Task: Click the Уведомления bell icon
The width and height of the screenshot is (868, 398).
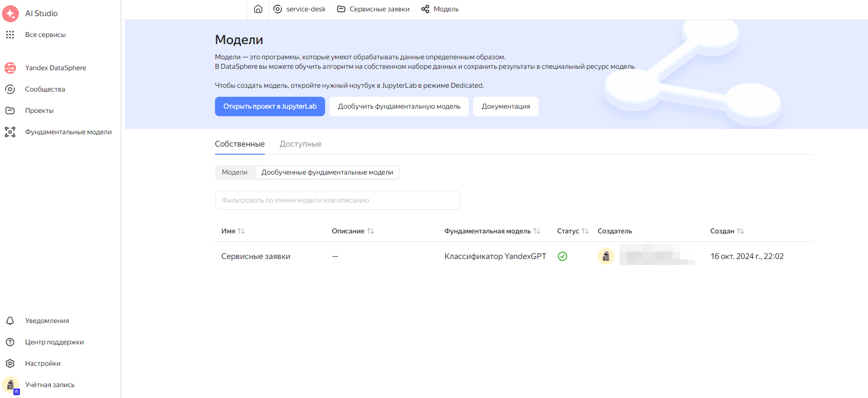Action: coord(10,321)
